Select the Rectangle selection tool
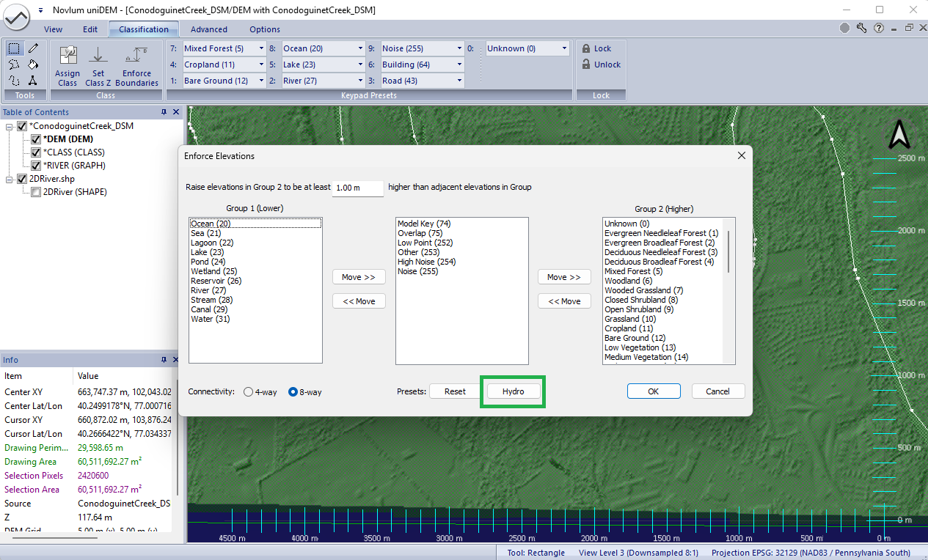The image size is (928, 560). click(x=14, y=48)
